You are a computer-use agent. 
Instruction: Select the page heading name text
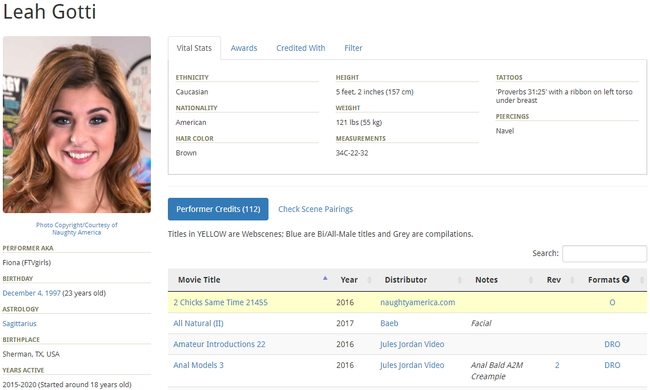point(50,11)
